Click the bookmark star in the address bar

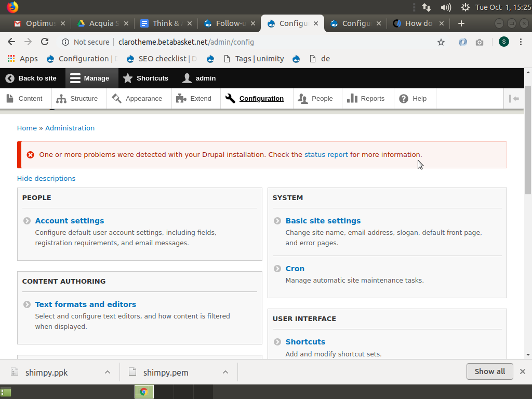(441, 42)
